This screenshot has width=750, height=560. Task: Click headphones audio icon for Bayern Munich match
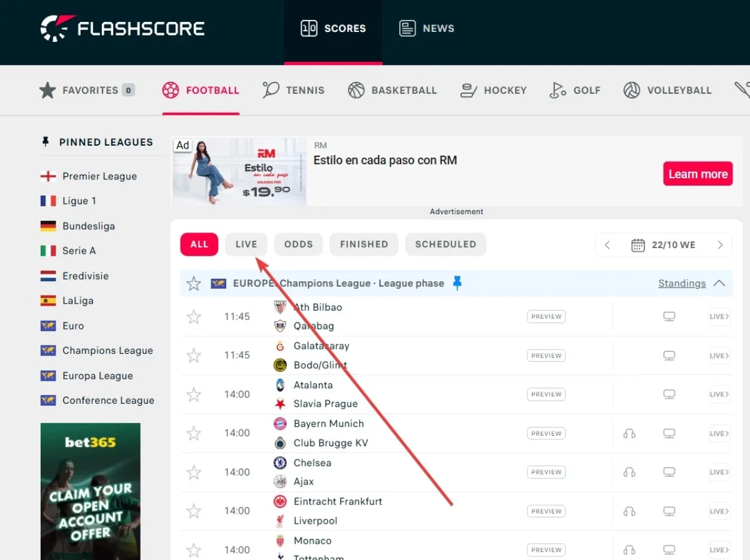point(629,433)
